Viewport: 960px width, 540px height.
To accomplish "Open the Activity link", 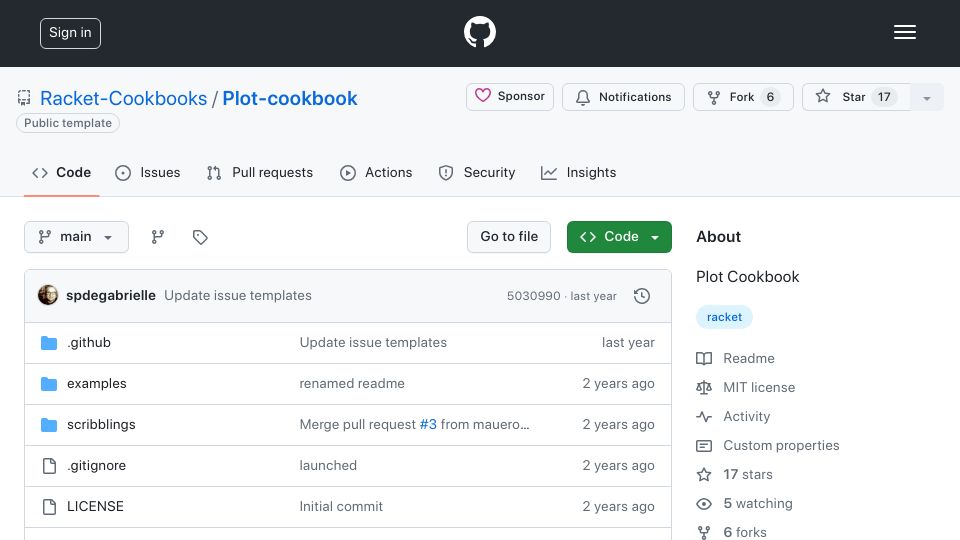I will [x=746, y=416].
